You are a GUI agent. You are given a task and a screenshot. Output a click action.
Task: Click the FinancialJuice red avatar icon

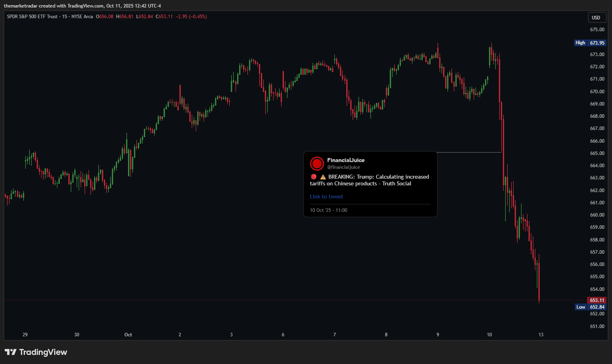[x=316, y=163]
